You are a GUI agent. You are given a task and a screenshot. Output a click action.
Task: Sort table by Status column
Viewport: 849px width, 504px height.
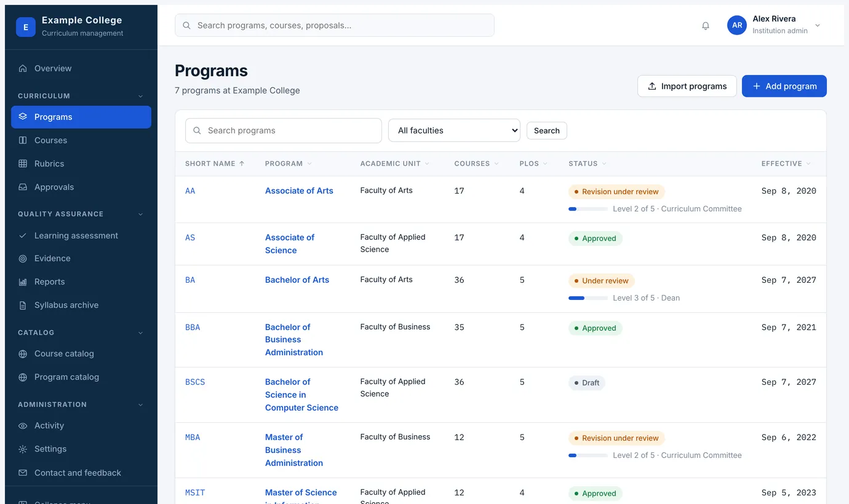point(588,163)
